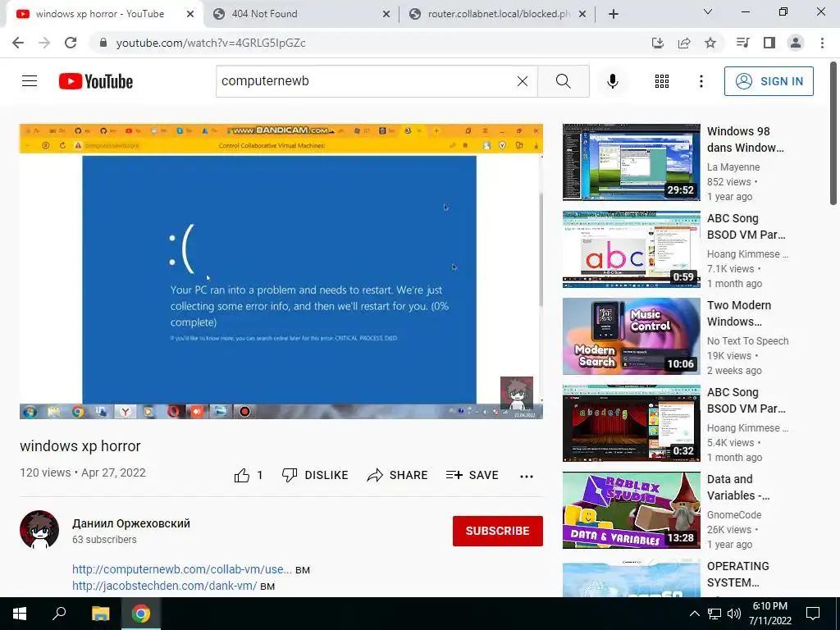Open Chrome profile avatar
Screen dimensions: 840x630
pos(796,43)
